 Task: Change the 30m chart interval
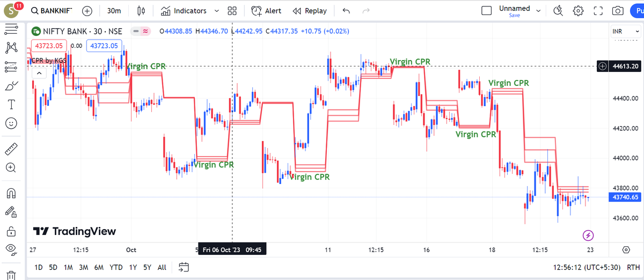tap(114, 11)
